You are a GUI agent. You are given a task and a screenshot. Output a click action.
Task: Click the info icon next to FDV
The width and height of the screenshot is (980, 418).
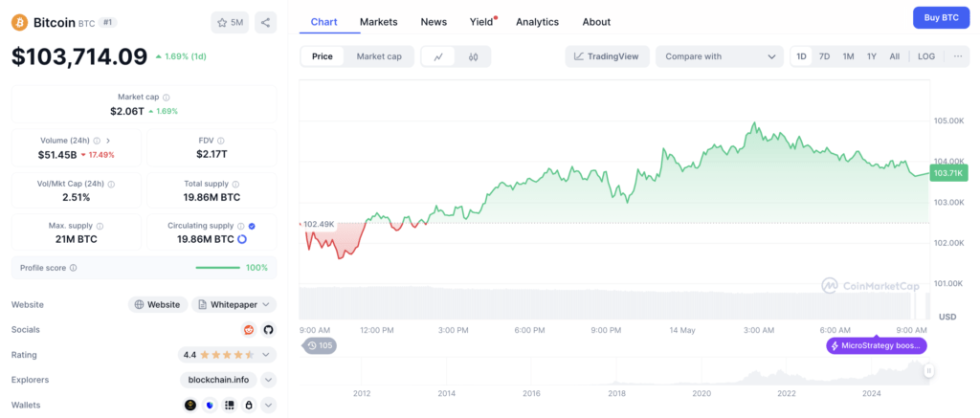pos(221,141)
